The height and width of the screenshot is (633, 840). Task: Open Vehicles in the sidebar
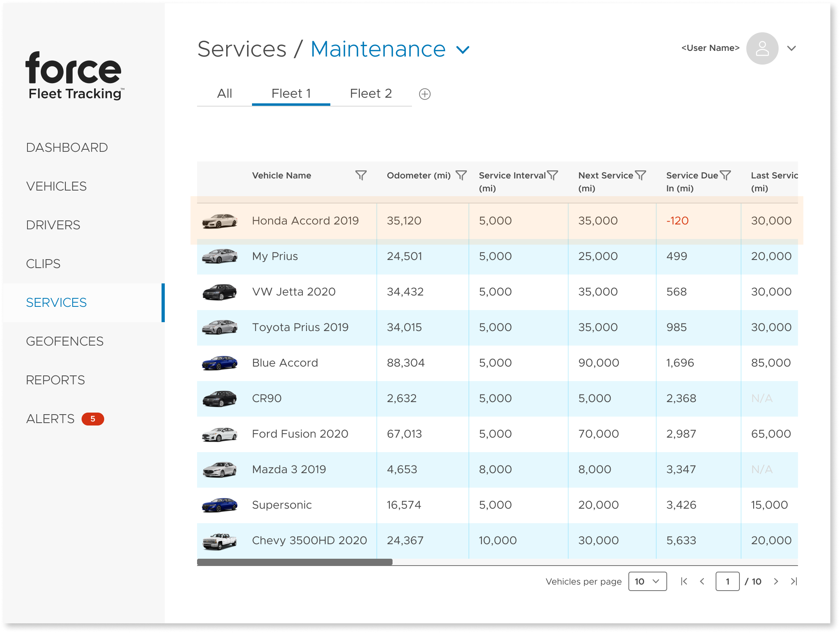point(57,186)
